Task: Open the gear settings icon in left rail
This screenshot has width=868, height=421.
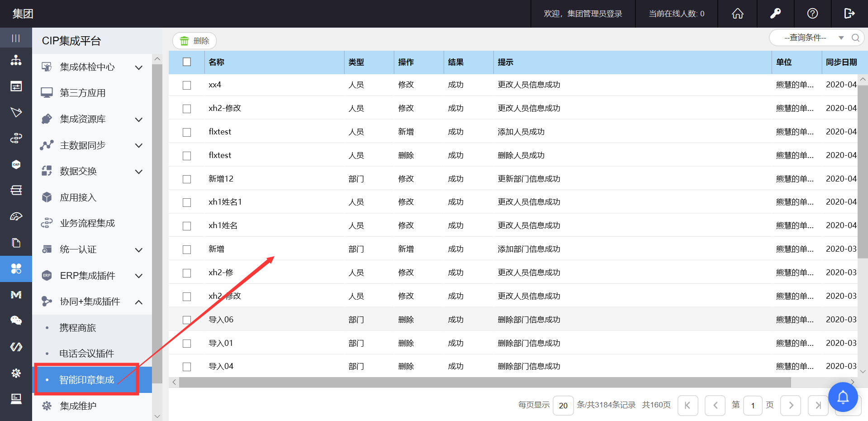Action: coord(16,373)
